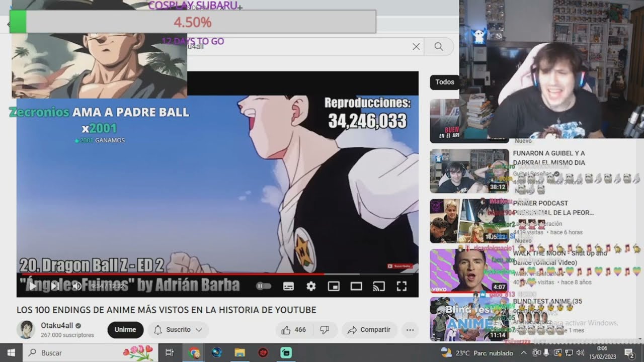This screenshot has height=362, width=644.
Task: Dislike the video
Action: [325, 330]
